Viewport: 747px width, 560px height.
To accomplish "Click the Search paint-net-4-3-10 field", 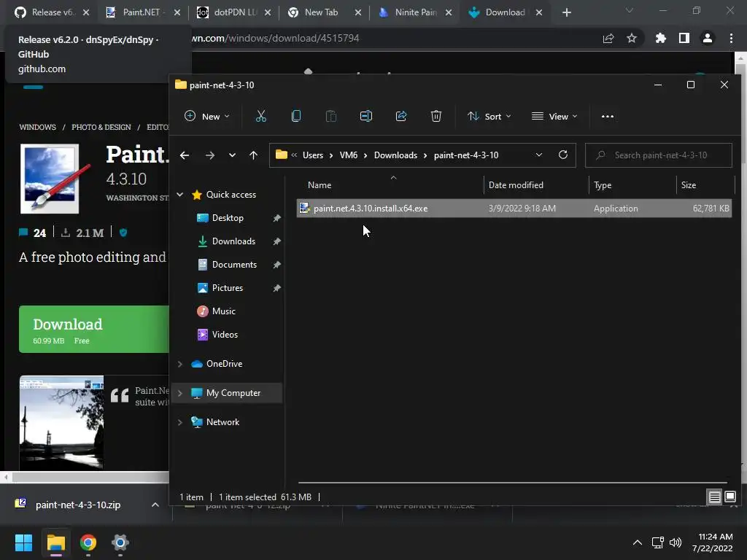I will [x=659, y=155].
